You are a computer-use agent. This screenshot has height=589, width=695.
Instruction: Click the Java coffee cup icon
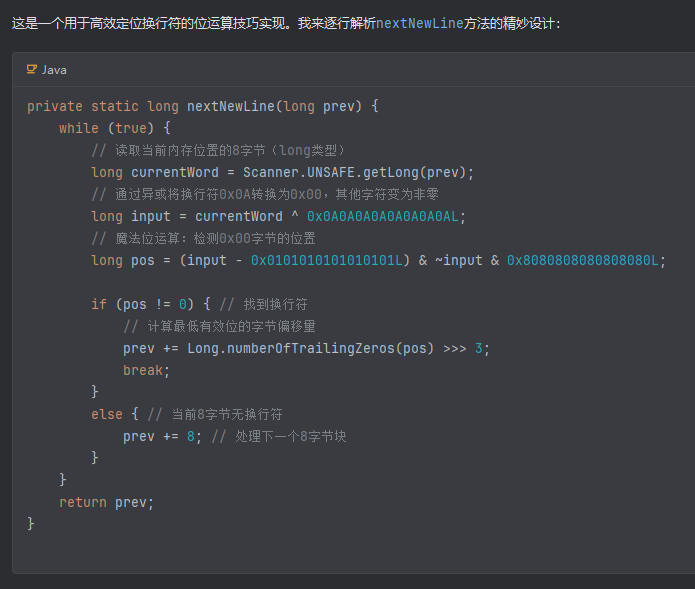(x=31, y=70)
